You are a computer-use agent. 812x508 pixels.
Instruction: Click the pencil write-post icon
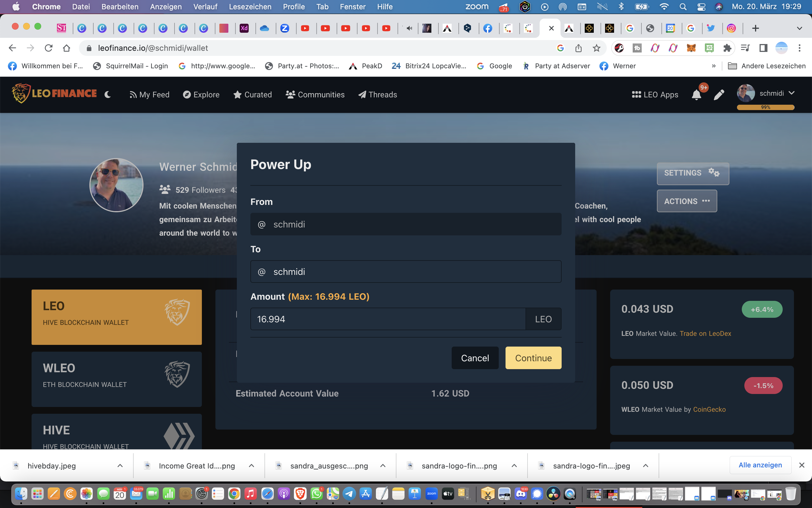click(x=719, y=95)
